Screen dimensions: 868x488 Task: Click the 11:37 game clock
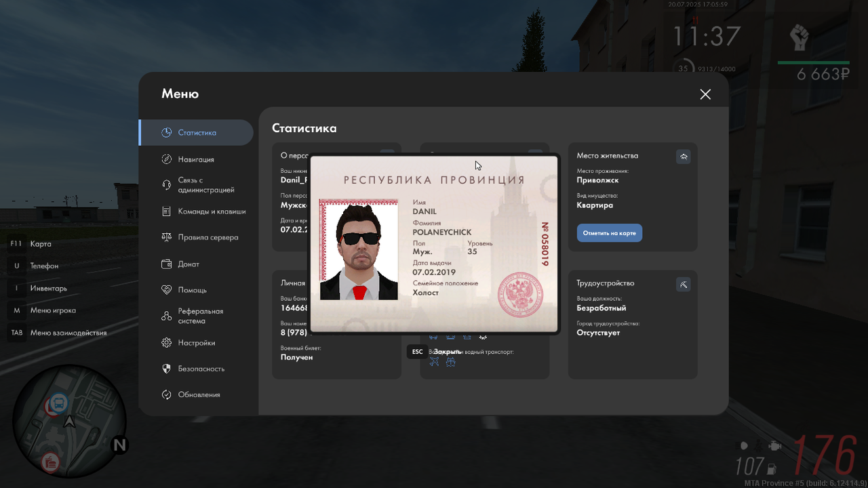pyautogui.click(x=706, y=37)
